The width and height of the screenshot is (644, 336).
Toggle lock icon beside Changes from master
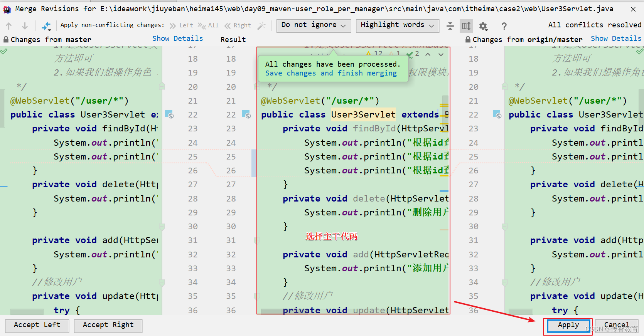coord(6,39)
